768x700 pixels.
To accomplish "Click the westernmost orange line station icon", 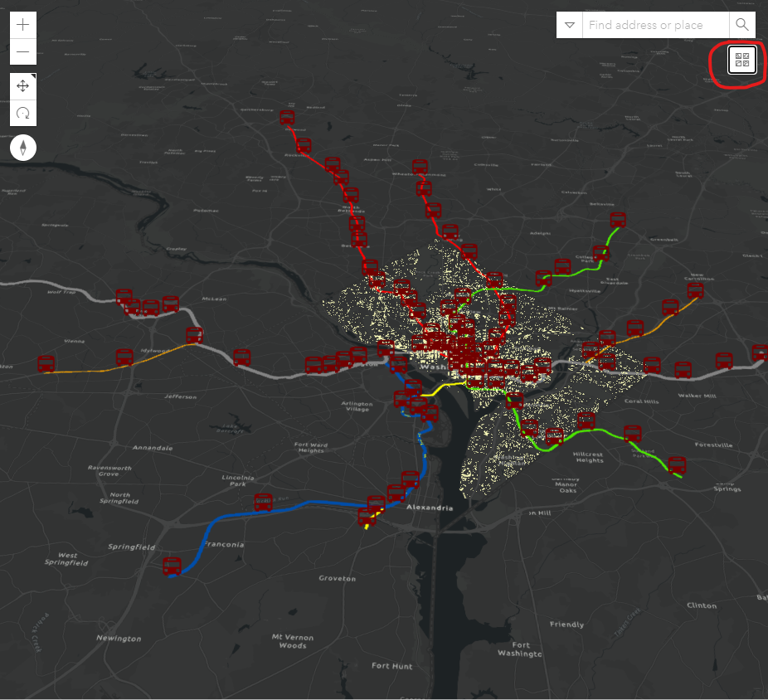I will (x=46, y=363).
